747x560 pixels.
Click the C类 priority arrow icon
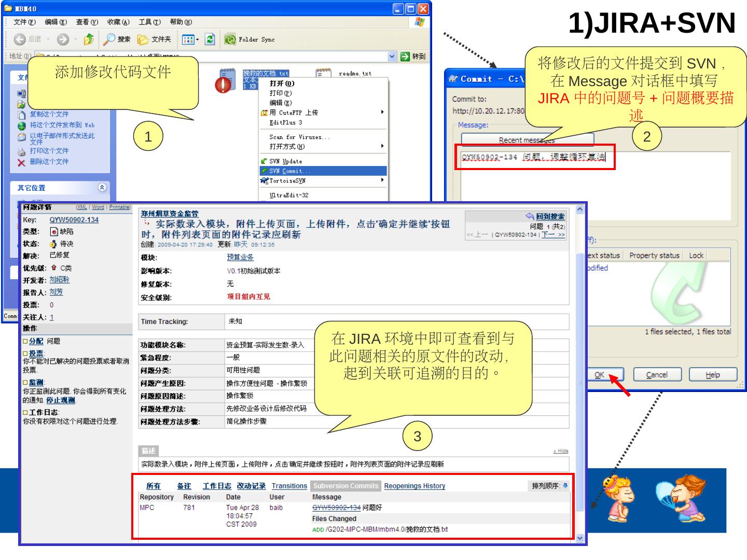pos(54,268)
